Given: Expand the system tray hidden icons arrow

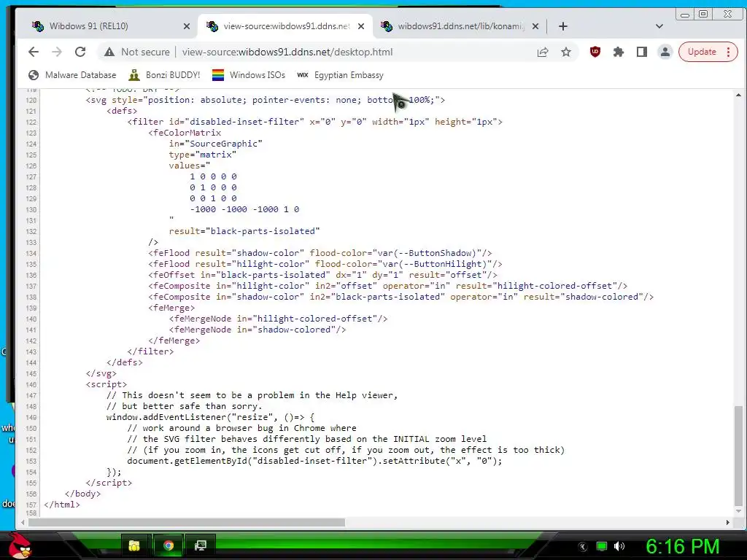Looking at the screenshot, I should pos(583,547).
